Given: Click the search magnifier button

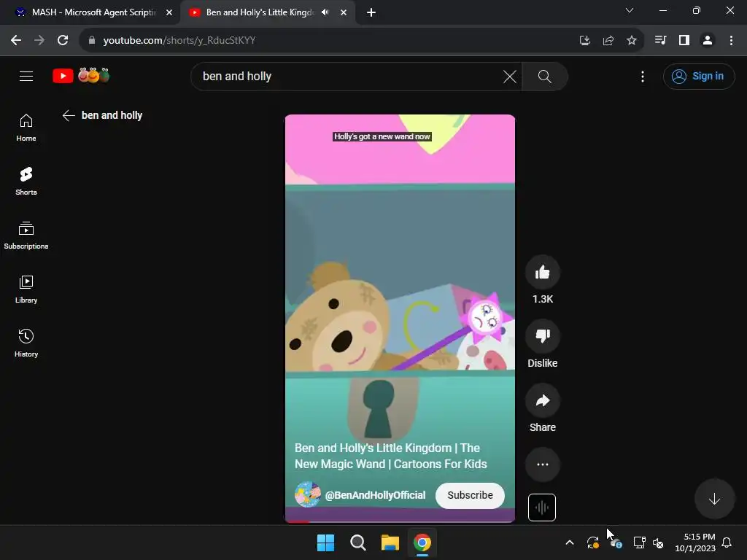Looking at the screenshot, I should point(544,76).
